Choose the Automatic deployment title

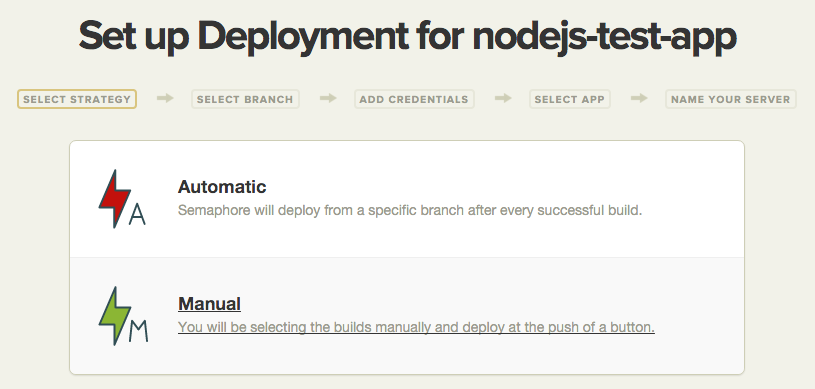tap(222, 187)
